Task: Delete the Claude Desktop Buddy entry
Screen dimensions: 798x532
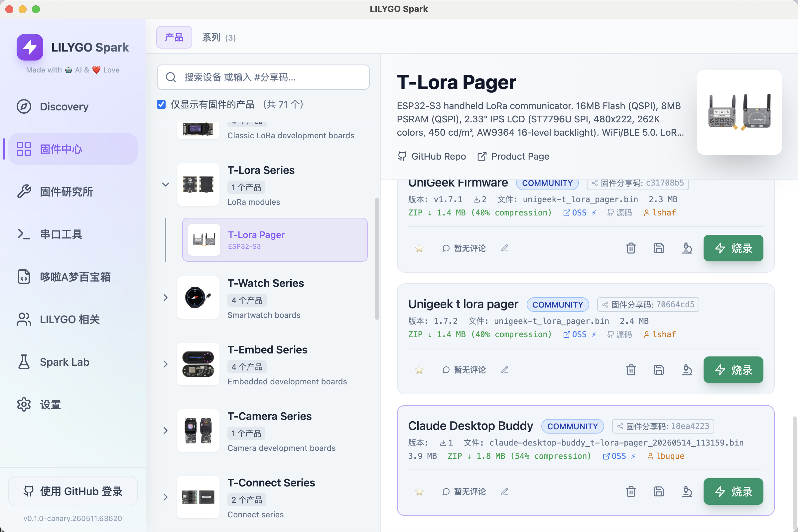Action: [x=631, y=492]
